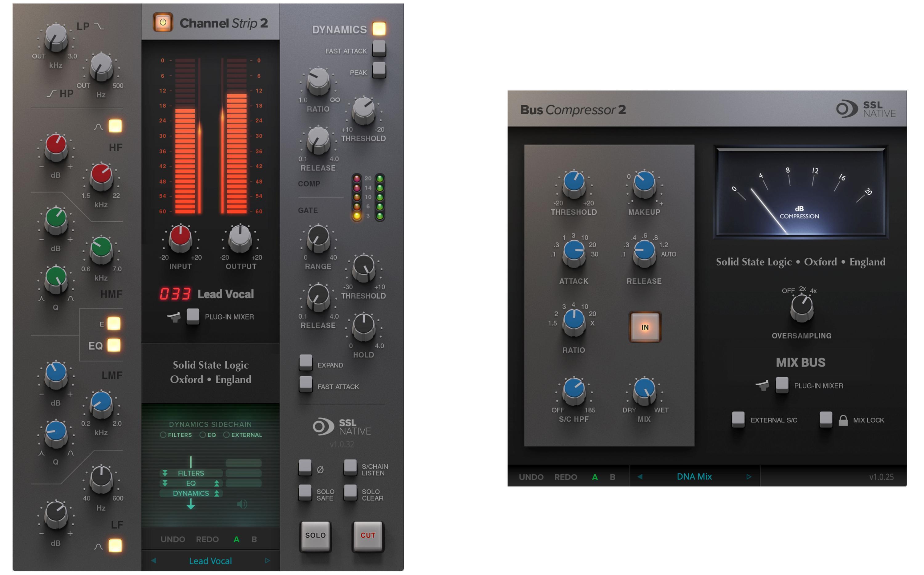Click the Lead Vocal preset name

point(210,561)
